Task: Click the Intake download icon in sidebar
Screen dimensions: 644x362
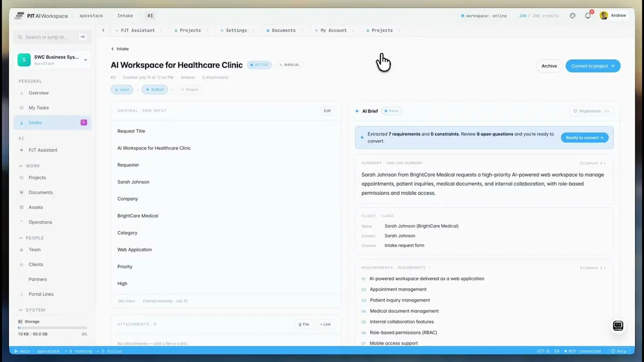Action: coord(21,123)
